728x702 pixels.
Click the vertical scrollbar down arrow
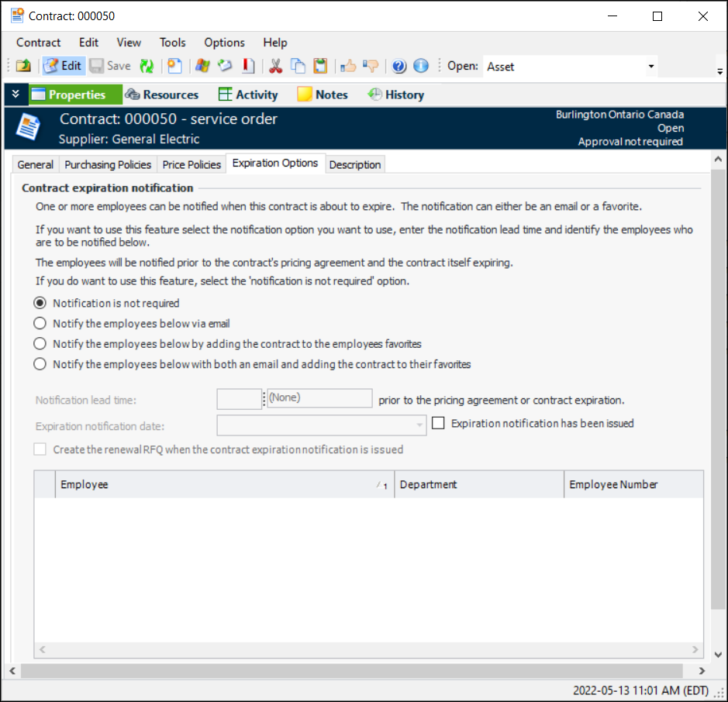[718, 655]
